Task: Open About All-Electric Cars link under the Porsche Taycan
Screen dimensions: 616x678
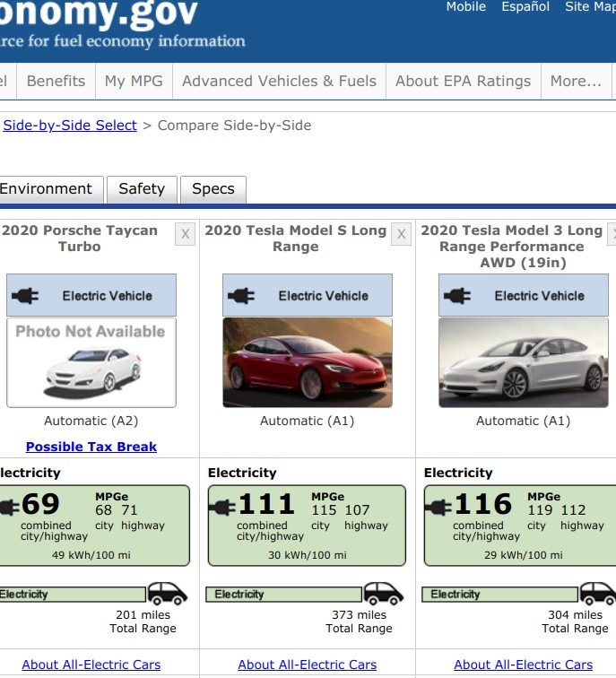Action: coord(91,665)
